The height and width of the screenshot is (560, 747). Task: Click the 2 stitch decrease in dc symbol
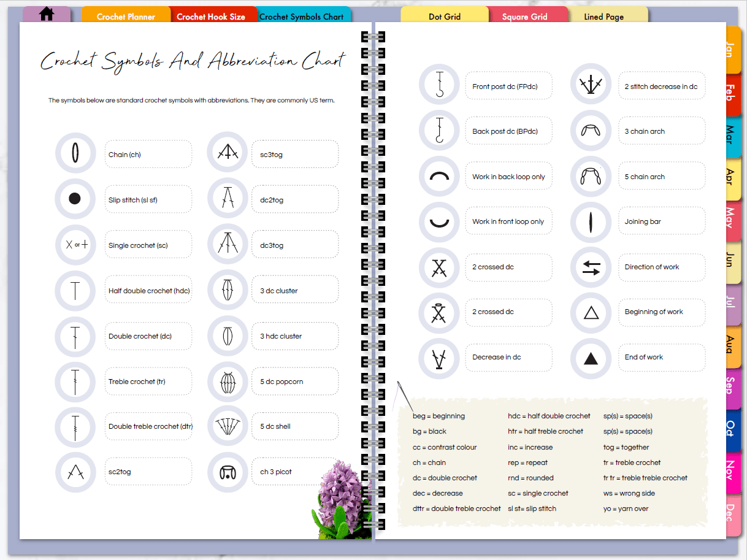coord(591,85)
